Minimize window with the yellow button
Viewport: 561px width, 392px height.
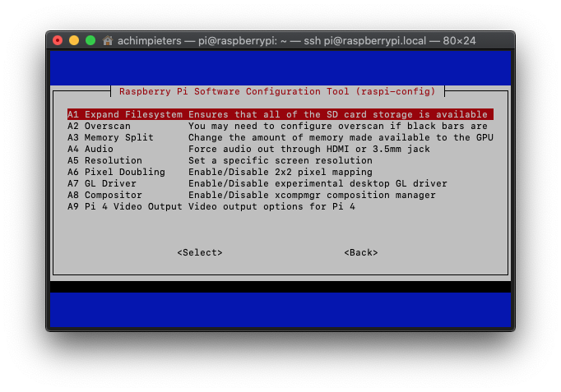click(74, 40)
